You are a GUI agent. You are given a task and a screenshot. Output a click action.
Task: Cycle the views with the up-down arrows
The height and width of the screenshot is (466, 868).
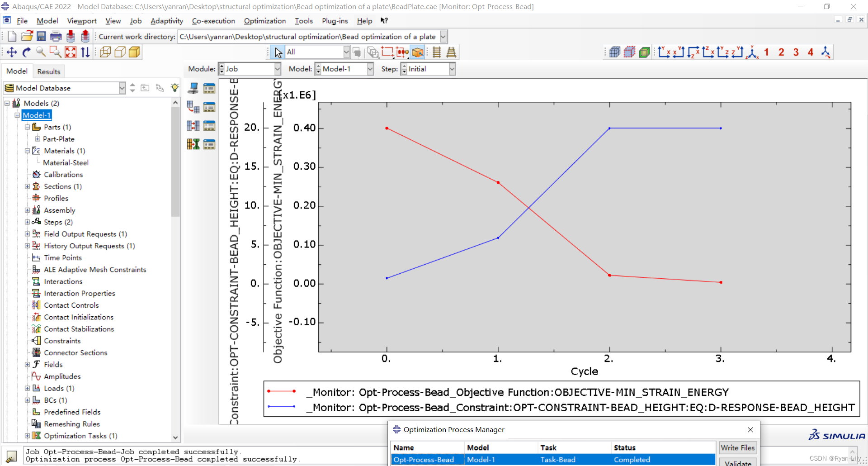click(85, 52)
